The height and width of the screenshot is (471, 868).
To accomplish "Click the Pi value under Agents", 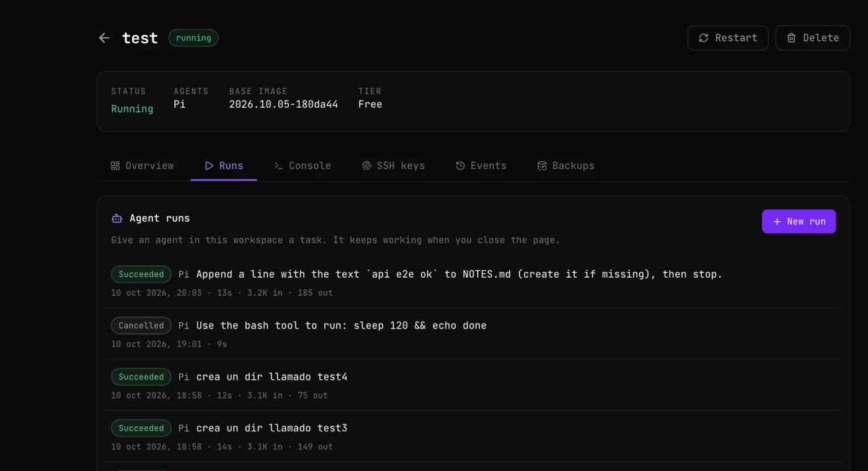I will 179,104.
